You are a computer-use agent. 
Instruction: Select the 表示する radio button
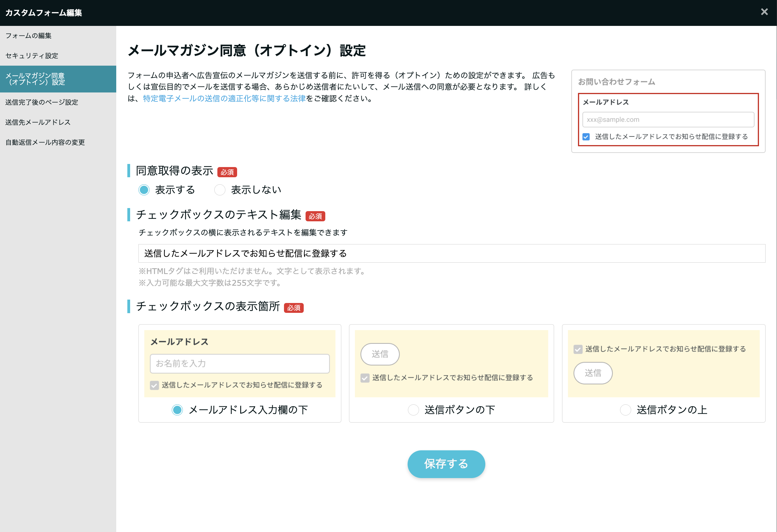[x=144, y=190]
